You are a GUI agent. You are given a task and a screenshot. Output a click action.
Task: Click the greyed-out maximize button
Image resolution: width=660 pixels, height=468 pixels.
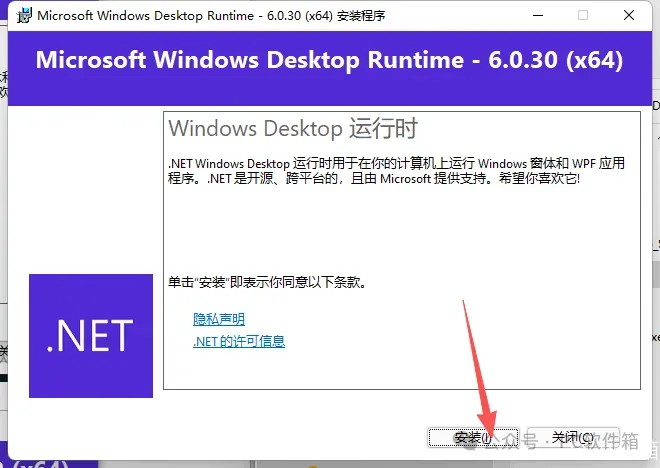583,16
